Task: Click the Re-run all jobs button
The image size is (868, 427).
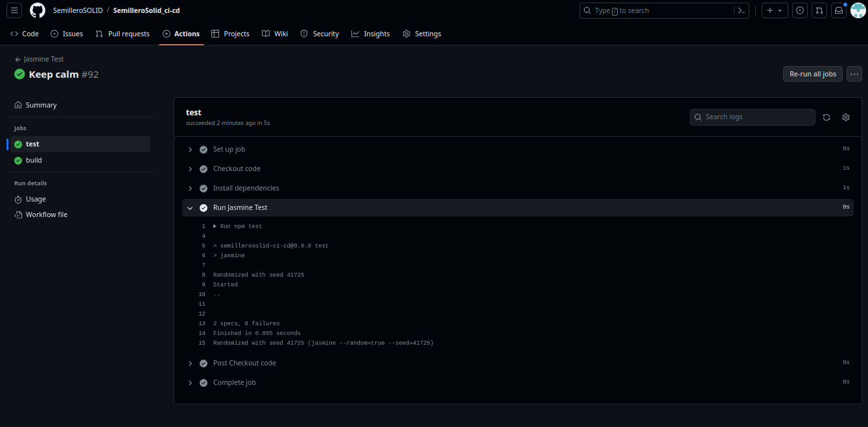Action: pyautogui.click(x=813, y=74)
